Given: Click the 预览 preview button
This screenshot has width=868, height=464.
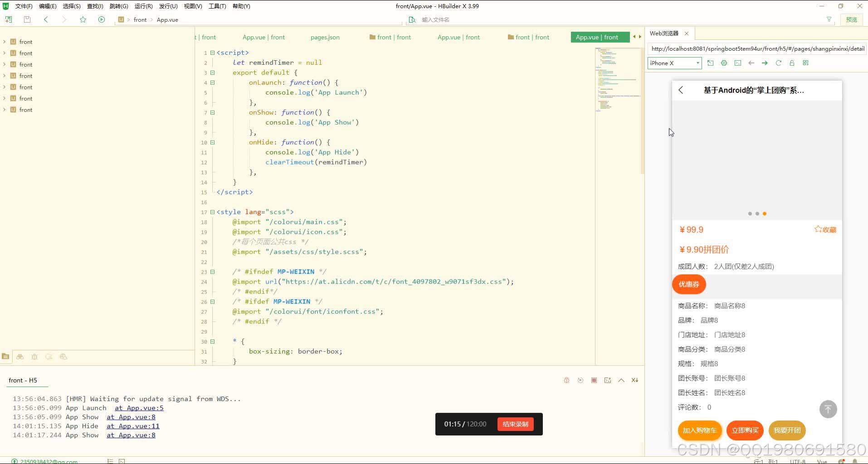Looking at the screenshot, I should [852, 19].
